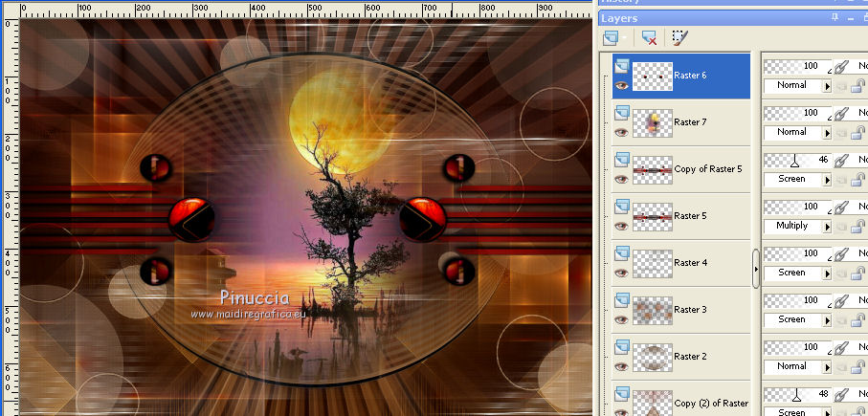
Task: Hide the Raster 2 layer
Action: point(621,366)
